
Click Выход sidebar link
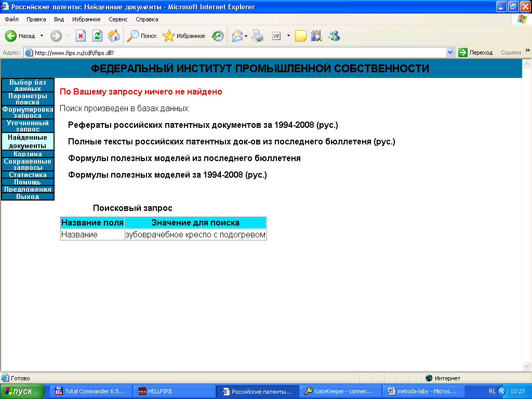click(28, 196)
